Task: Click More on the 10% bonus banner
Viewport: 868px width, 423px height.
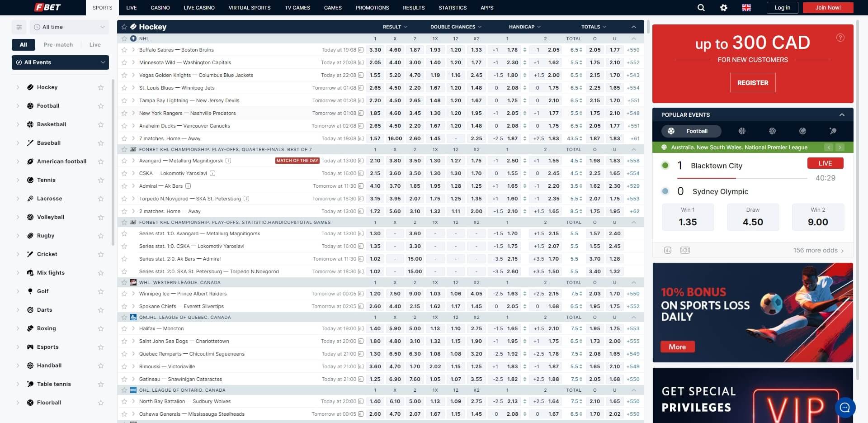Action: [678, 347]
